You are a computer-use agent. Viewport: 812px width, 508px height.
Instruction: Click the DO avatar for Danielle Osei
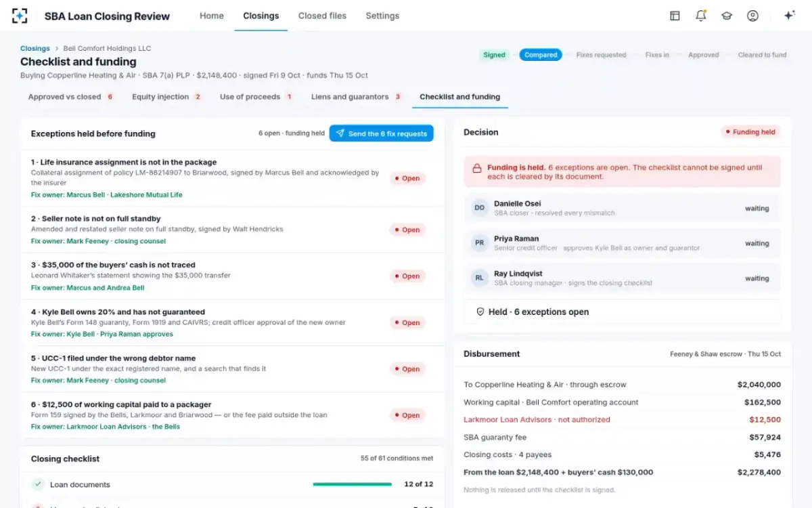click(480, 208)
